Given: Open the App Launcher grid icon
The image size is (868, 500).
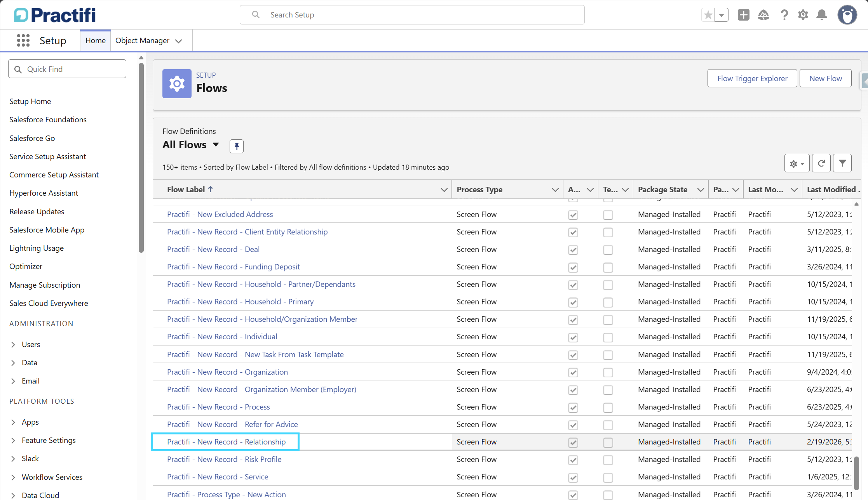Looking at the screenshot, I should coord(23,40).
